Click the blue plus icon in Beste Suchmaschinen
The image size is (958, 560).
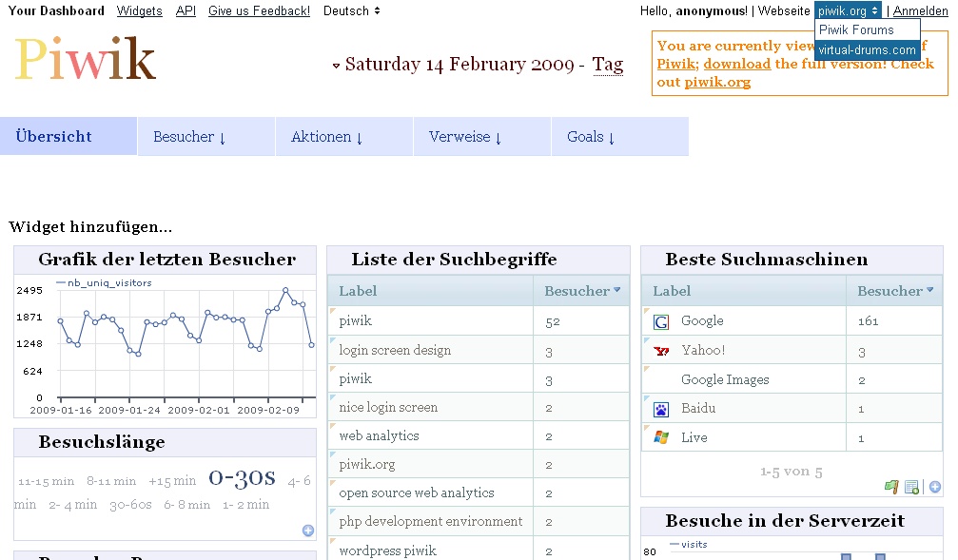coord(935,487)
